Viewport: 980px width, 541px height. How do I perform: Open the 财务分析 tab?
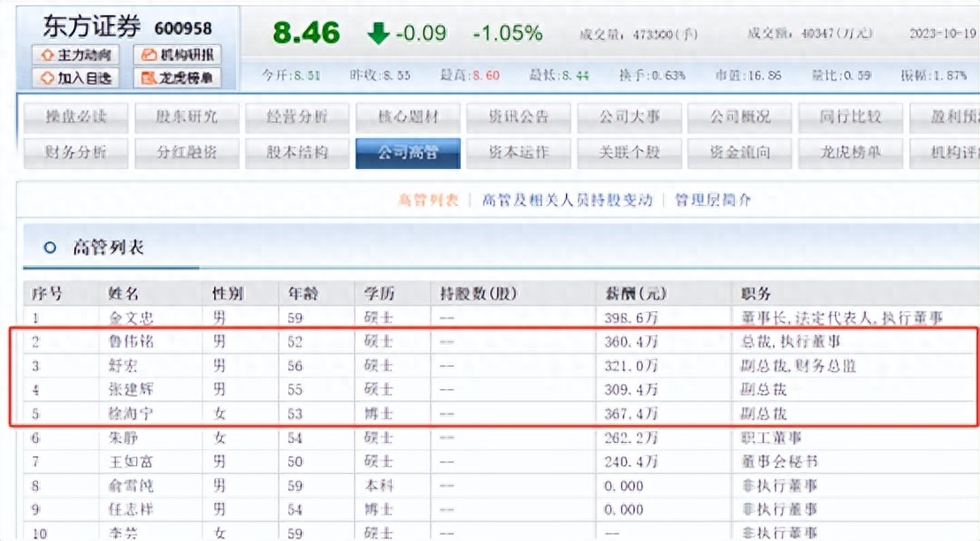pyautogui.click(x=76, y=152)
